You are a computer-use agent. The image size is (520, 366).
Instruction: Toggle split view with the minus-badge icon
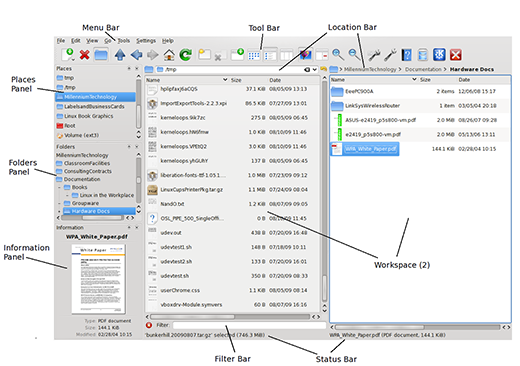tap(322, 55)
